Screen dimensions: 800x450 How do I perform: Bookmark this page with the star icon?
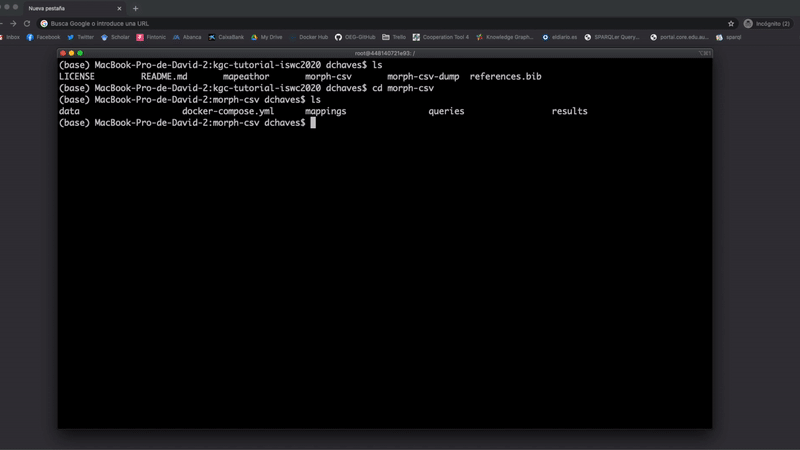[731, 23]
